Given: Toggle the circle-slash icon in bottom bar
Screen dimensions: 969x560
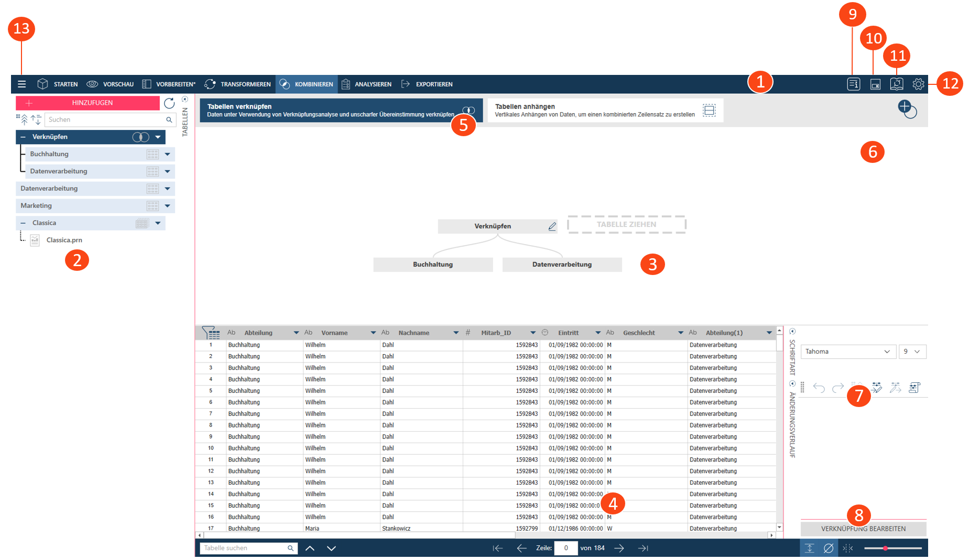Looking at the screenshot, I should tap(829, 548).
